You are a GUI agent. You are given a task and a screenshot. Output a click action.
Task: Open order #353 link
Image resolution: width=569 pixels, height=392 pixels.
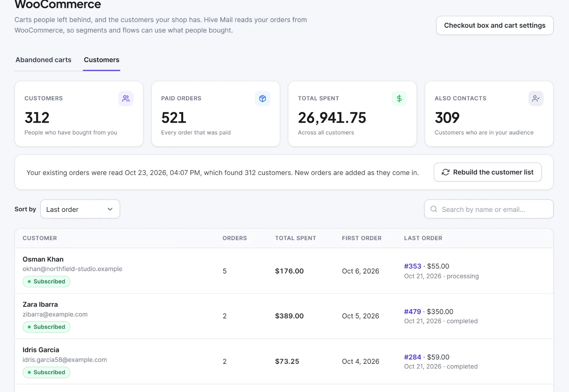point(413,266)
